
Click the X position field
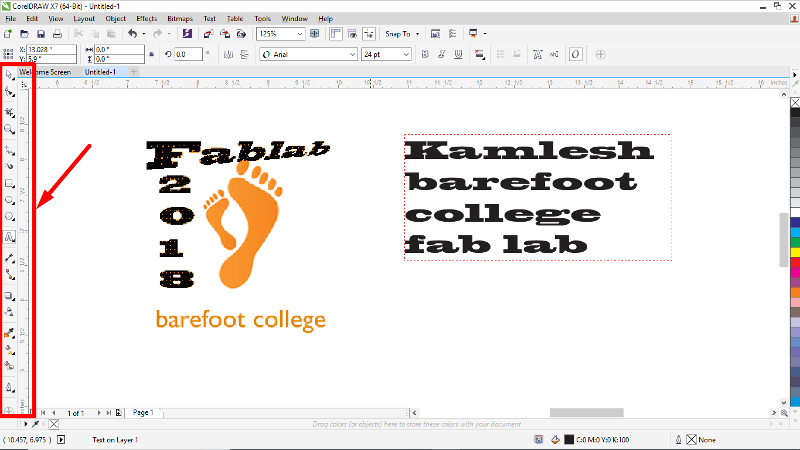pos(51,49)
